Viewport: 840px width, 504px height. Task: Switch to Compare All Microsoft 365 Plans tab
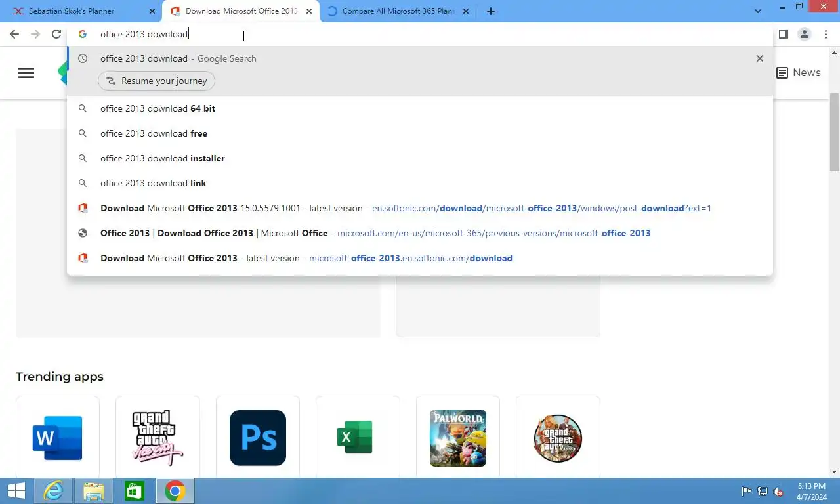(x=398, y=11)
